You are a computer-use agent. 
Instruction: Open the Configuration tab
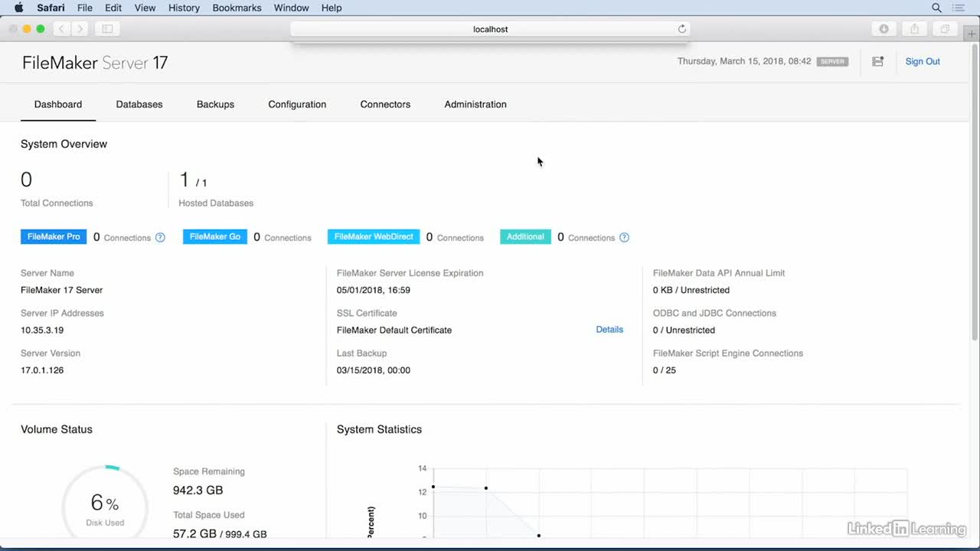point(297,104)
